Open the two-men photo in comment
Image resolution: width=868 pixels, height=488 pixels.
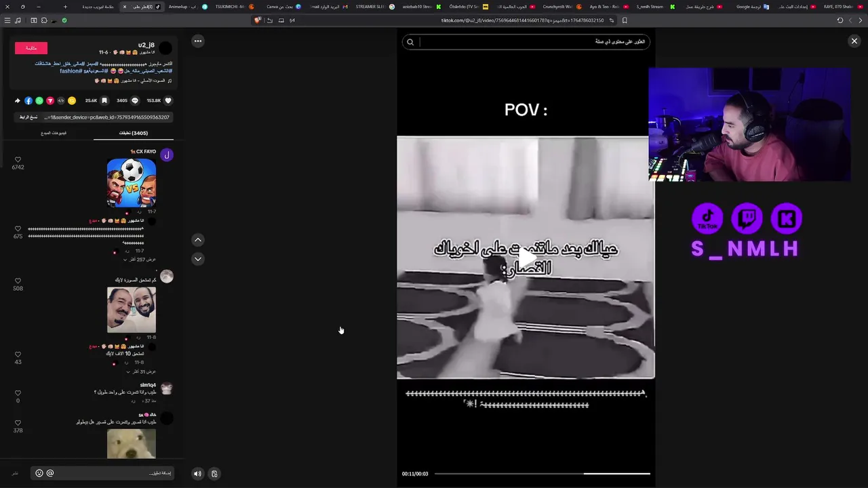(x=132, y=310)
